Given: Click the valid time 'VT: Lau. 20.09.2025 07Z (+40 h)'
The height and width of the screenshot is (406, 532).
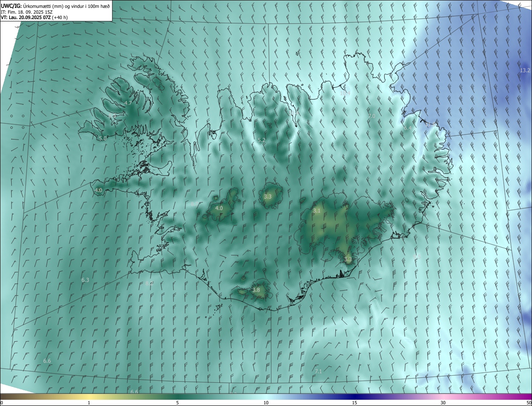Looking at the screenshot, I should coord(34,17).
